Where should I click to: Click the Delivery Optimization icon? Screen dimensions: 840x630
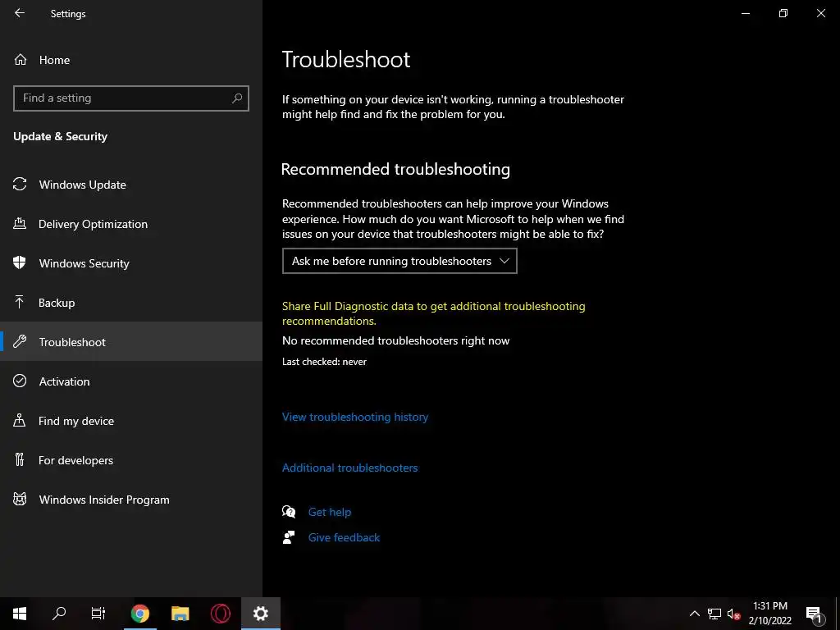(x=20, y=224)
